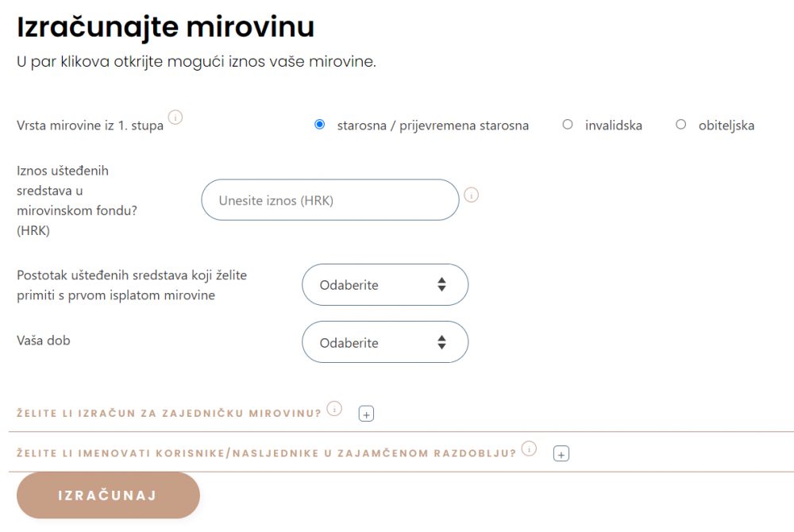Focus the Unesite iznos (HRK) input field

330,200
